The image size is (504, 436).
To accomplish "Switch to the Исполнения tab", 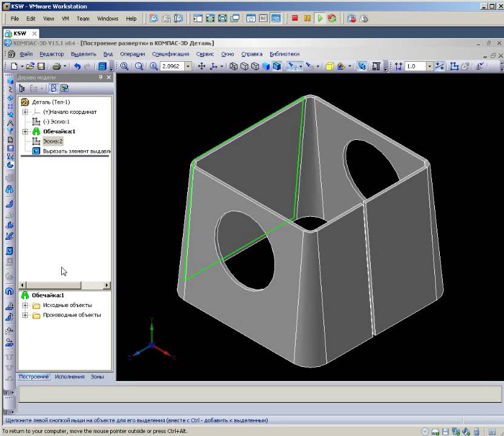I will point(70,377).
